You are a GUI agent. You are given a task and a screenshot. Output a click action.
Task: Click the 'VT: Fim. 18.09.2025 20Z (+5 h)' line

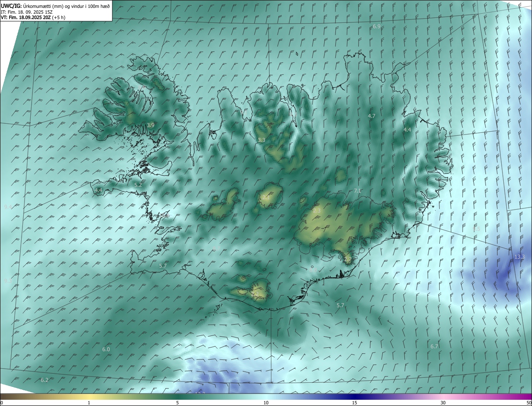[33, 17]
